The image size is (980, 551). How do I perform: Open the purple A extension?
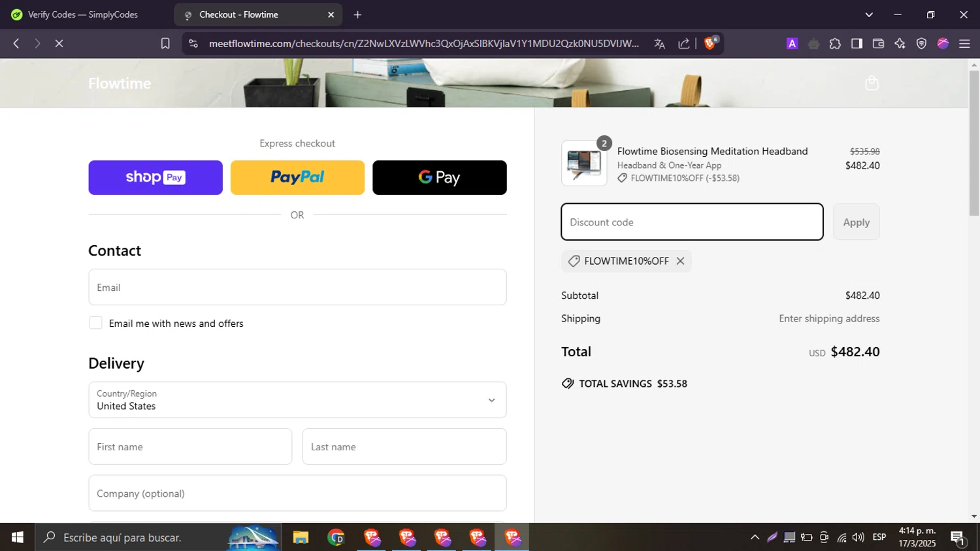tap(792, 44)
